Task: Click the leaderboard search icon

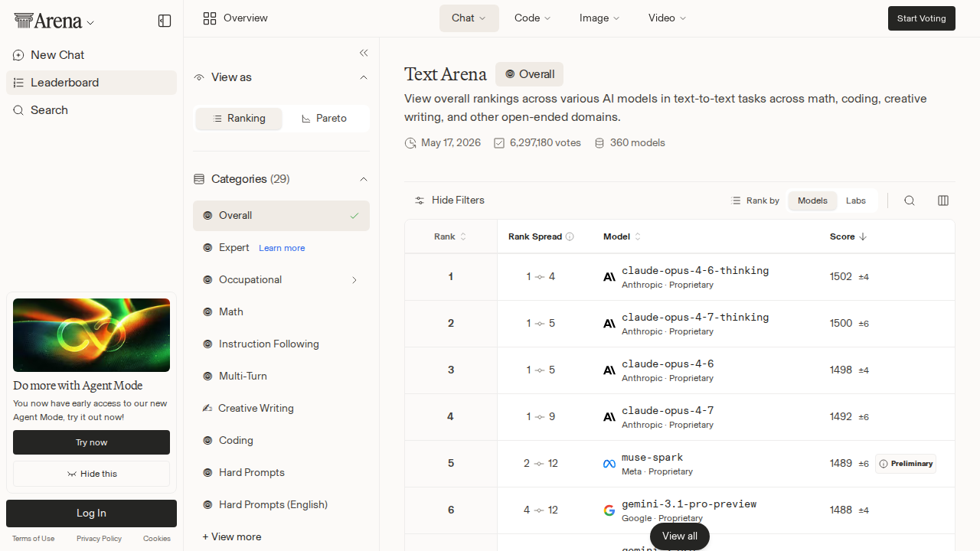Action: click(910, 201)
